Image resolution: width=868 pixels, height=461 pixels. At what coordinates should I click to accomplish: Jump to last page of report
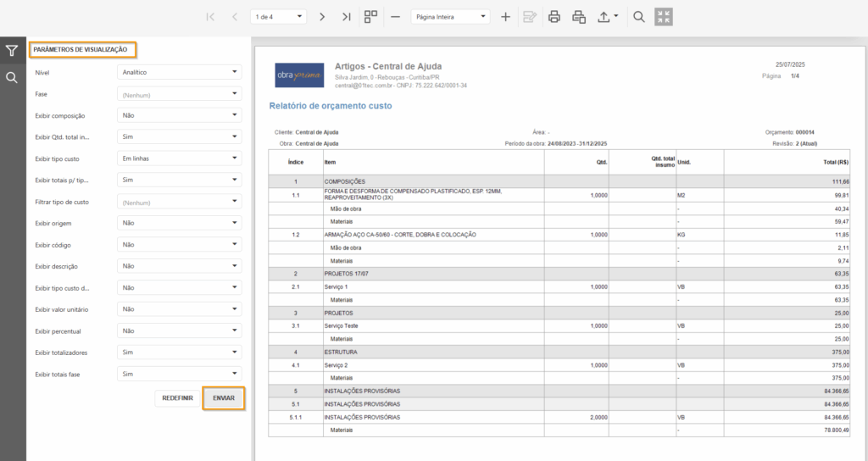click(x=347, y=17)
